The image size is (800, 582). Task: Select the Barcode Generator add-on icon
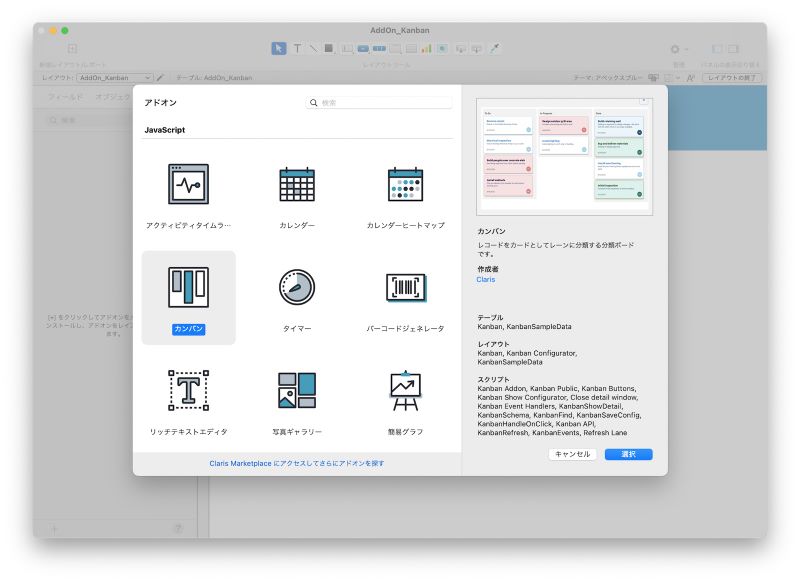pos(406,287)
